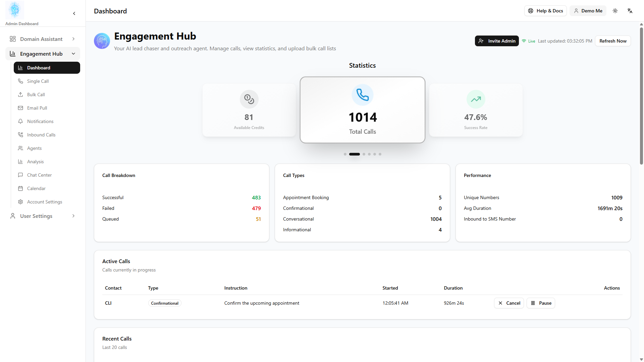Click the Successful count 483
Viewport: 644px width, 362px height.
[256, 197]
